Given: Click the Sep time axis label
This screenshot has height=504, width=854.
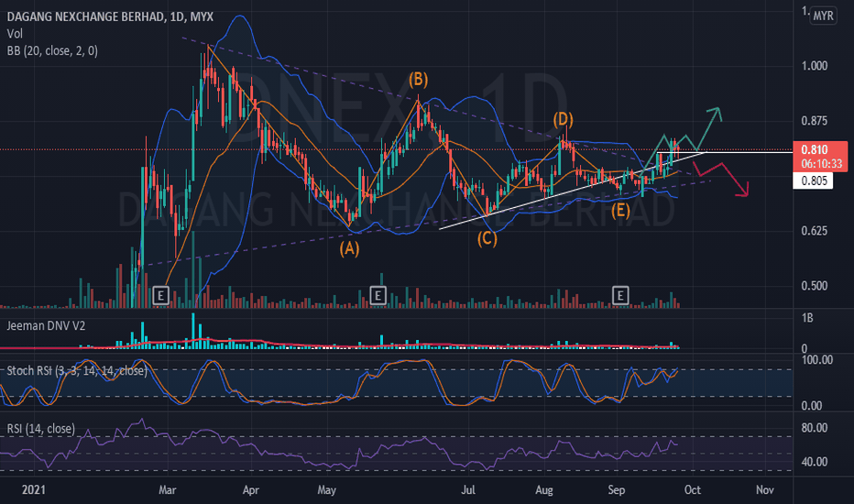Looking at the screenshot, I should [x=616, y=490].
